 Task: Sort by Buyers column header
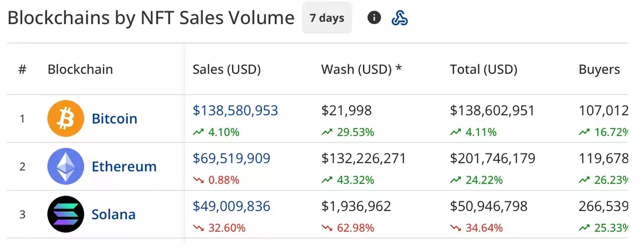tap(599, 69)
